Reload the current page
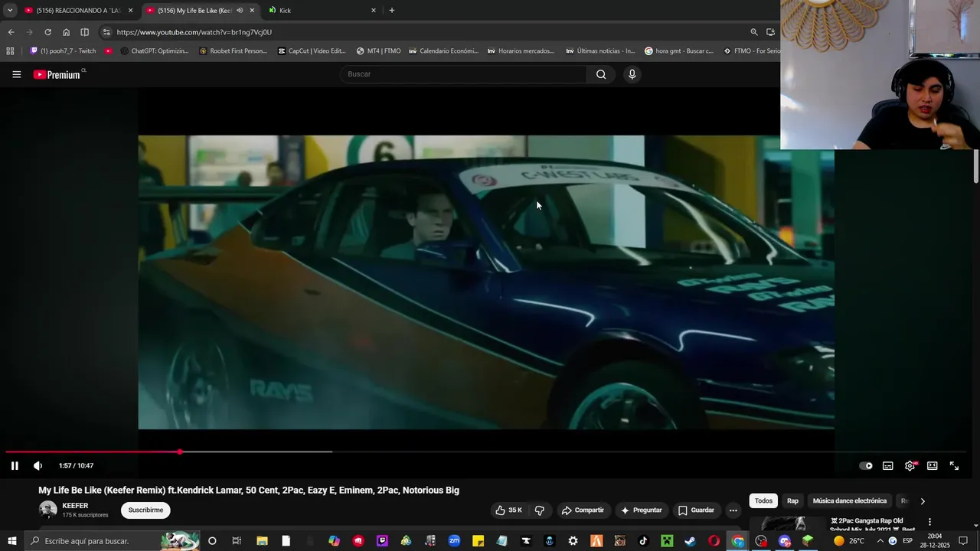This screenshot has width=980, height=551. [x=47, y=32]
